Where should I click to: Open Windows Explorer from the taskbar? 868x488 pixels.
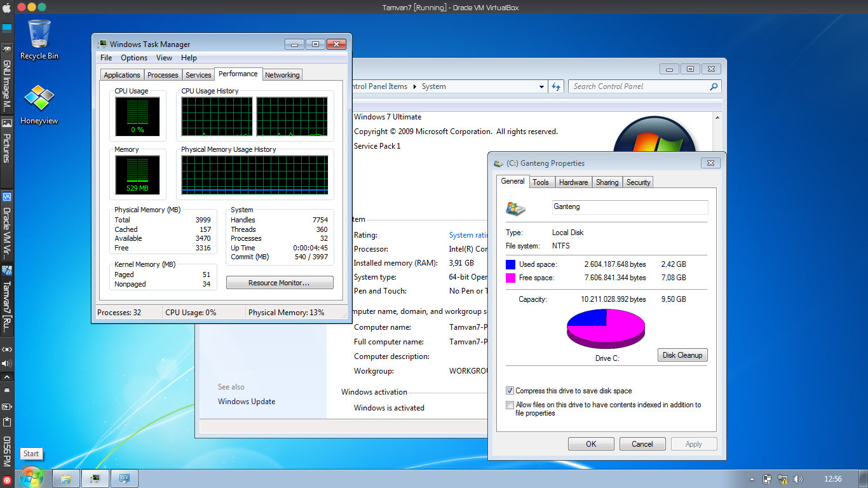point(65,478)
